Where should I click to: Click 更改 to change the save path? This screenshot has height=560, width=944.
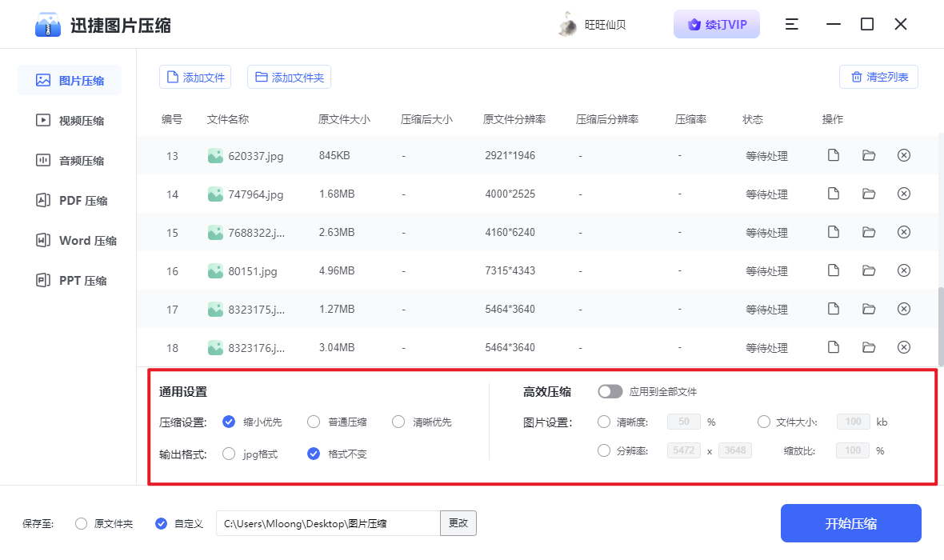[x=458, y=522]
